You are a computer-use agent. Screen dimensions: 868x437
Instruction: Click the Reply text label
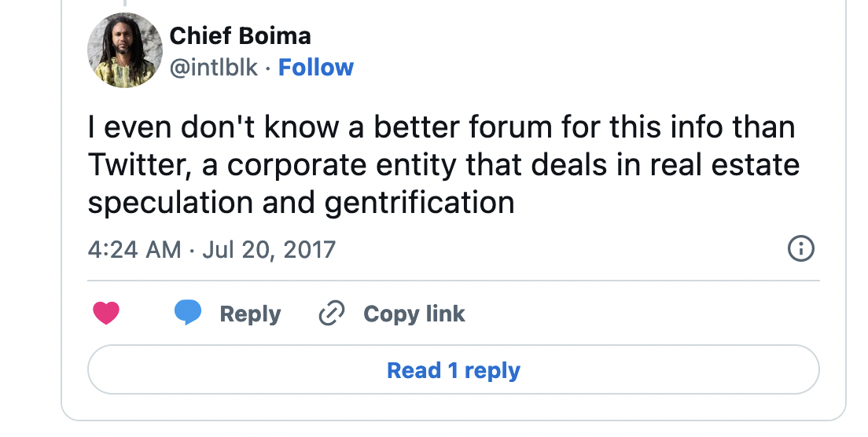click(x=250, y=314)
